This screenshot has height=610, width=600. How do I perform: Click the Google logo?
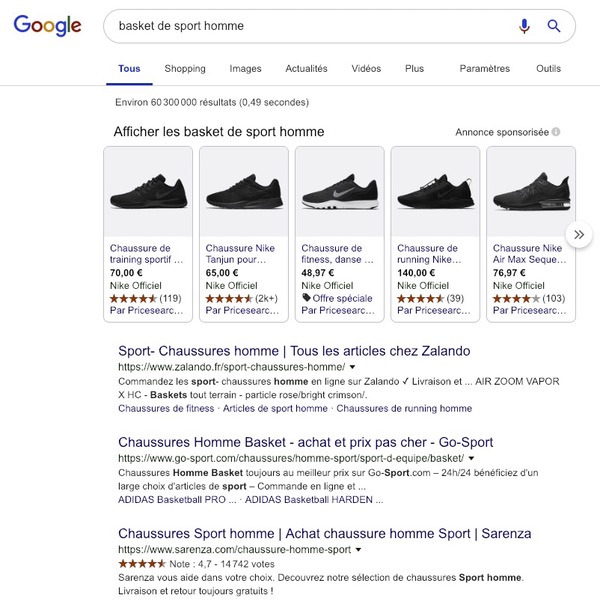pos(47,26)
